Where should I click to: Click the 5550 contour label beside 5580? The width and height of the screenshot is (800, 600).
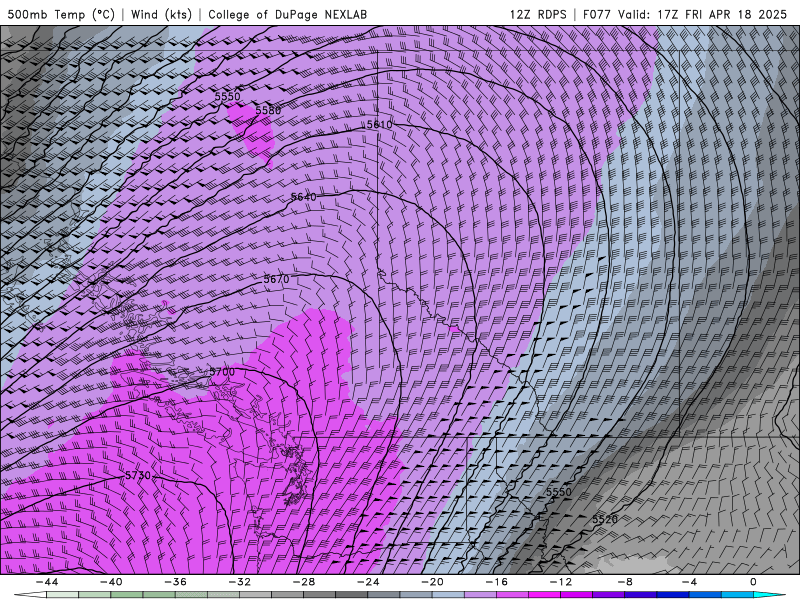(x=227, y=96)
